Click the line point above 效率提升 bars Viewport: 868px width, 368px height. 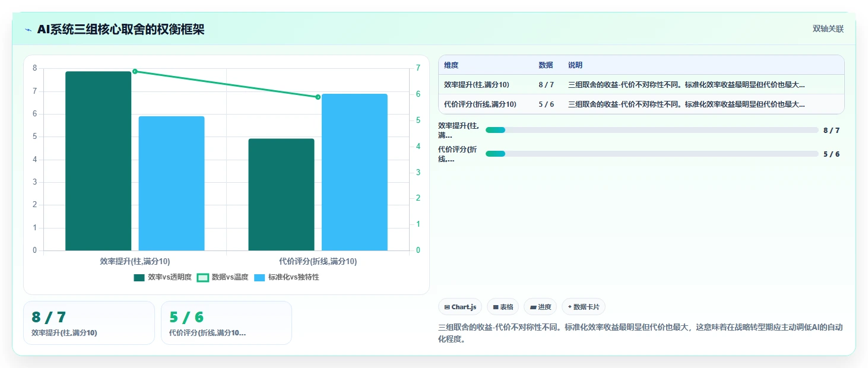click(x=135, y=71)
